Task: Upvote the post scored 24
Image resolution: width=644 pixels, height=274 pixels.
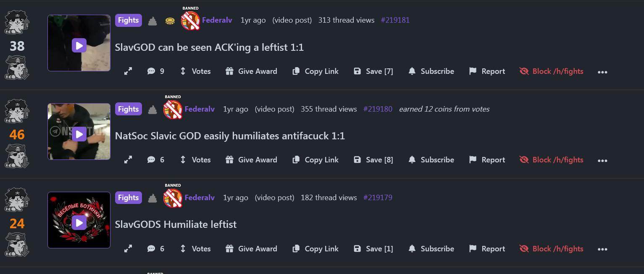Action: click(x=17, y=200)
